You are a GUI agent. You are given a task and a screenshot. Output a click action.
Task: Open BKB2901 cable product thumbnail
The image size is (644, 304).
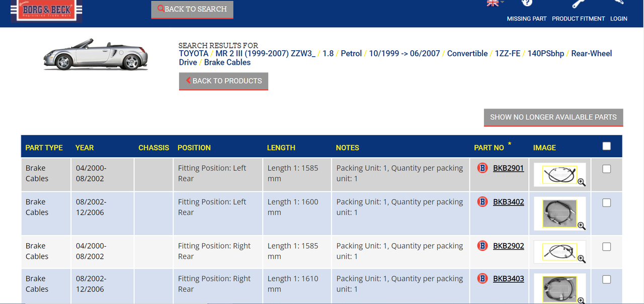(559, 174)
